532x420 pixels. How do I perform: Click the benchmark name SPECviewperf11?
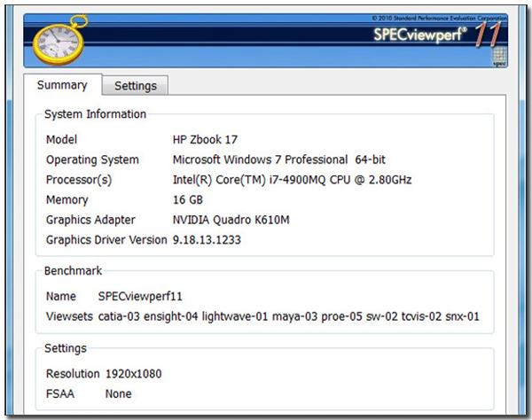pos(140,296)
